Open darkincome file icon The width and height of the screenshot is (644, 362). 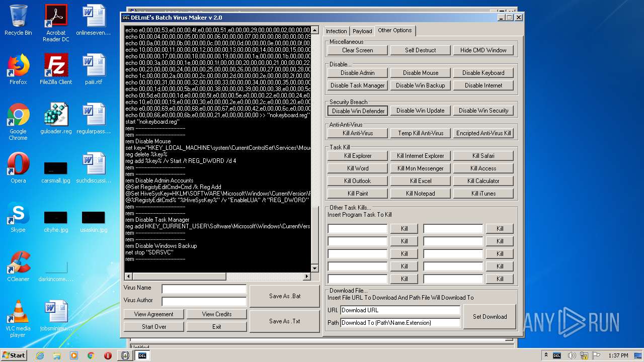56,270
